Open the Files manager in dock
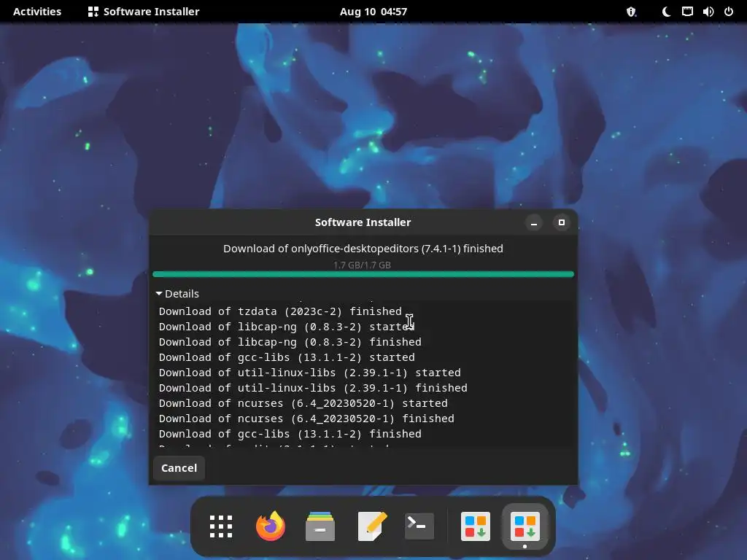Viewport: 747px width, 560px height. [x=320, y=526]
